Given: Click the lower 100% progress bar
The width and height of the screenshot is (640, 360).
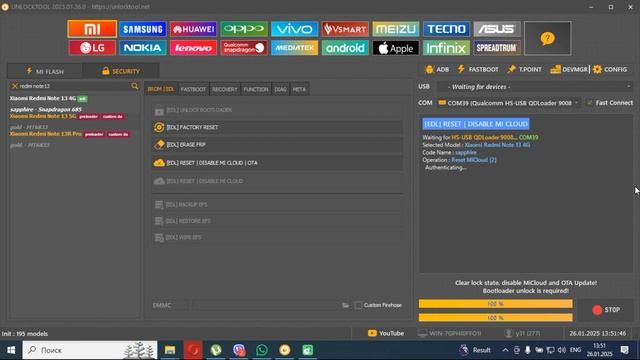Looking at the screenshot, I should pyautogui.click(x=496, y=318).
